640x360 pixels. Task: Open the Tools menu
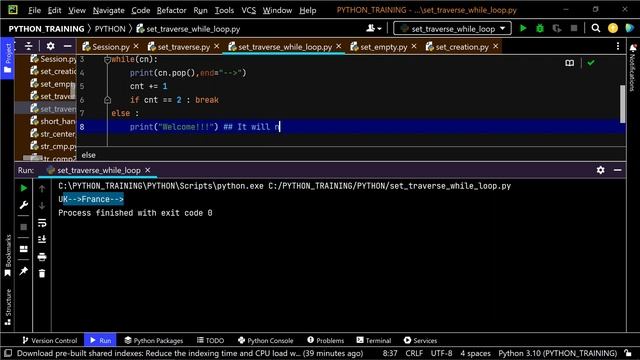(224, 10)
